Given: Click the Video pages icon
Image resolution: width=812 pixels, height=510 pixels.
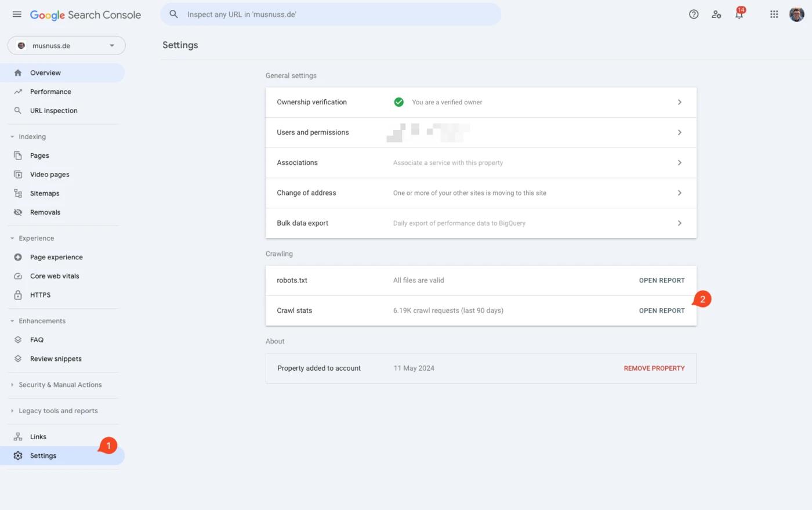Looking at the screenshot, I should coord(18,174).
